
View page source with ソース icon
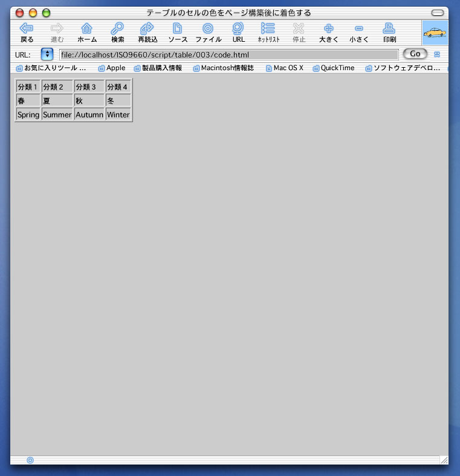tap(178, 28)
